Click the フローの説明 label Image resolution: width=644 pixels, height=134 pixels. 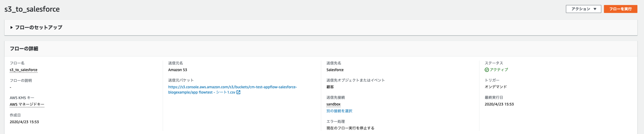(21, 81)
